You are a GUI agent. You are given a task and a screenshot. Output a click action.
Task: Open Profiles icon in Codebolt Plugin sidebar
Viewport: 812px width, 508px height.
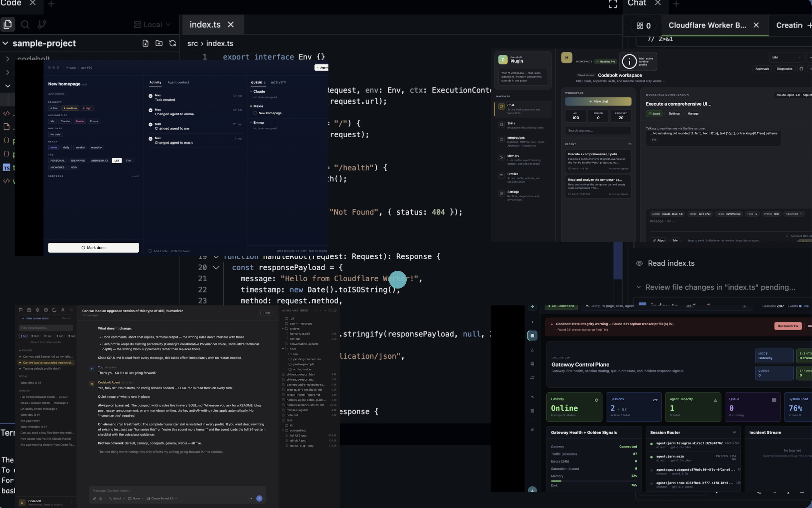click(501, 176)
